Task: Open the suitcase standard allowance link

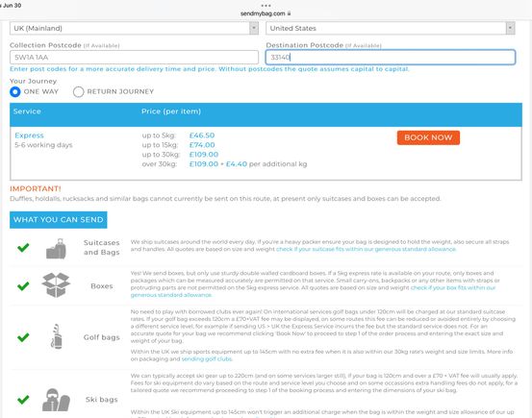Action: [367, 249]
